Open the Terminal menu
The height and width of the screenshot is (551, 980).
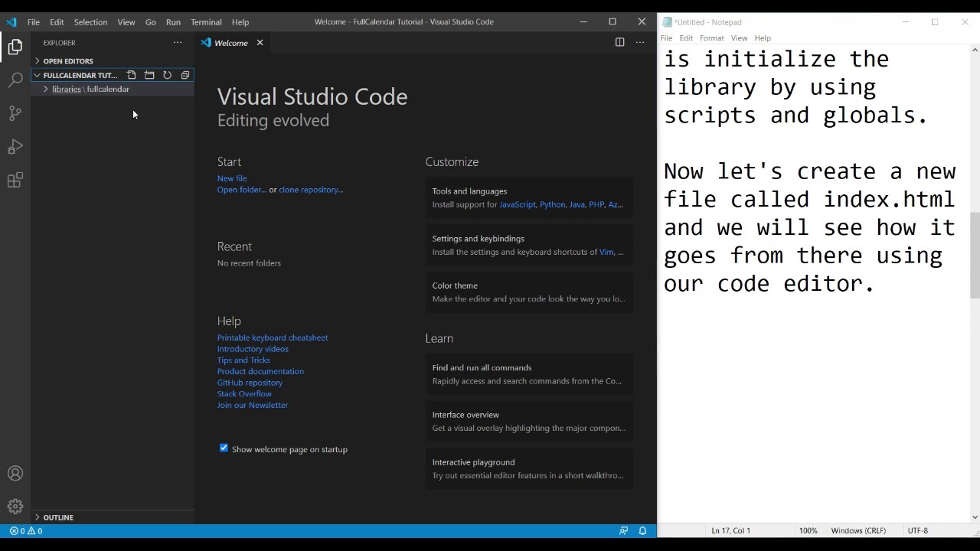coord(206,21)
